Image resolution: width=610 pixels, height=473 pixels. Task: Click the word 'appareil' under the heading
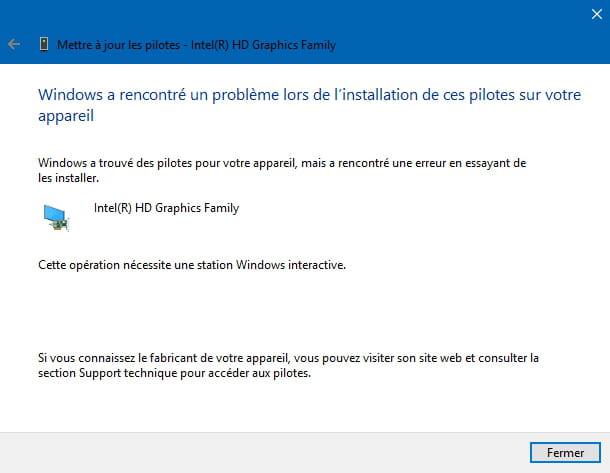point(66,116)
